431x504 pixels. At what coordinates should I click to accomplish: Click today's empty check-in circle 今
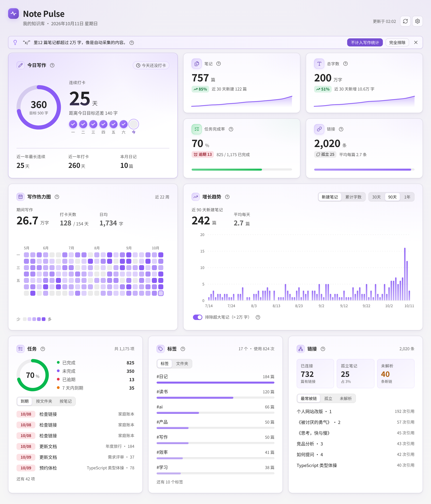click(134, 124)
